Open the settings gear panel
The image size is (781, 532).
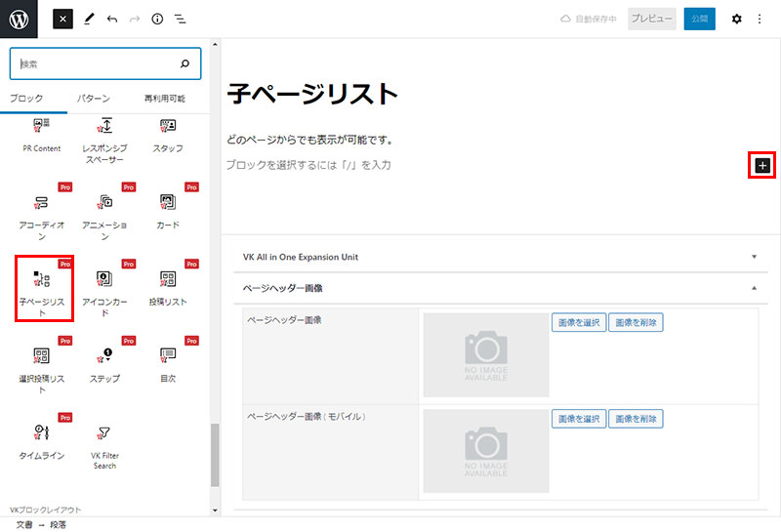tap(737, 19)
